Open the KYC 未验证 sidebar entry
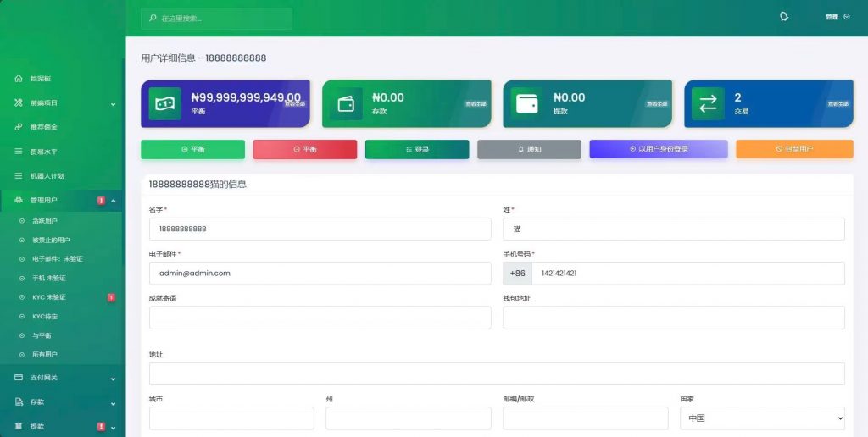The image size is (868, 437). tap(48, 297)
